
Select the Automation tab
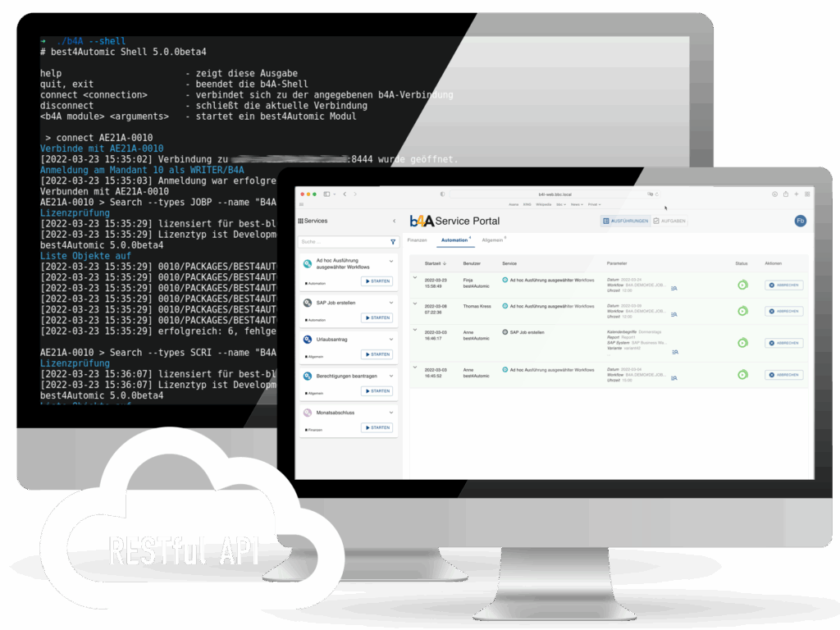[x=454, y=240]
